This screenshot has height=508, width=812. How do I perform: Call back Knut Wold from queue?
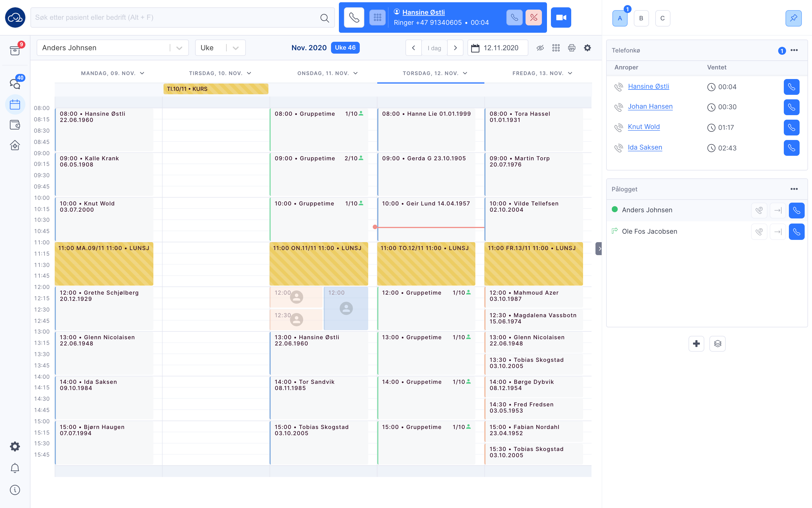click(x=791, y=128)
